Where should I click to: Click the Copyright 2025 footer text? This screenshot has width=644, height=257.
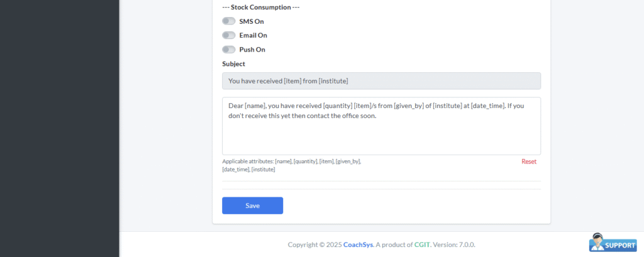tap(314, 244)
